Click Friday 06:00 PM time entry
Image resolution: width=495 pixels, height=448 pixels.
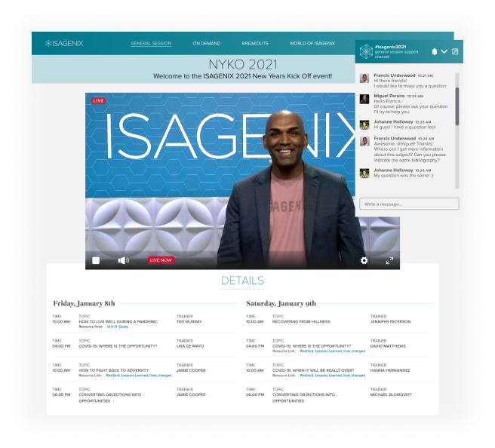(x=61, y=394)
